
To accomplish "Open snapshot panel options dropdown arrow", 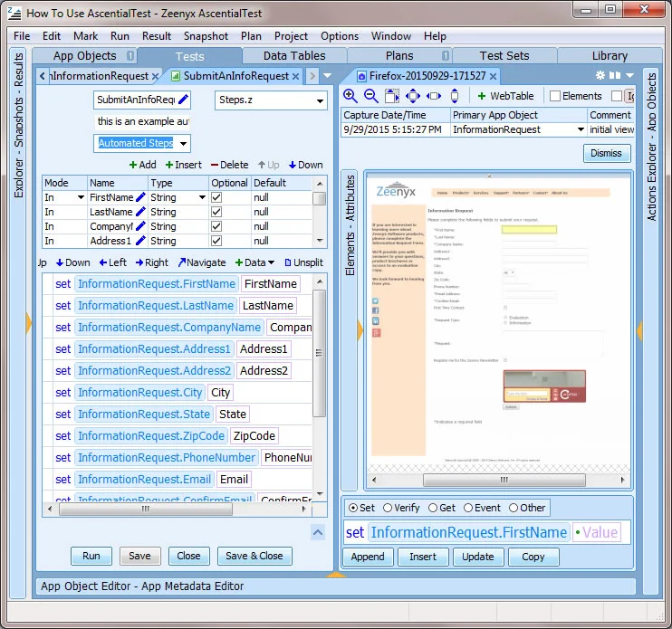I will click(x=629, y=75).
